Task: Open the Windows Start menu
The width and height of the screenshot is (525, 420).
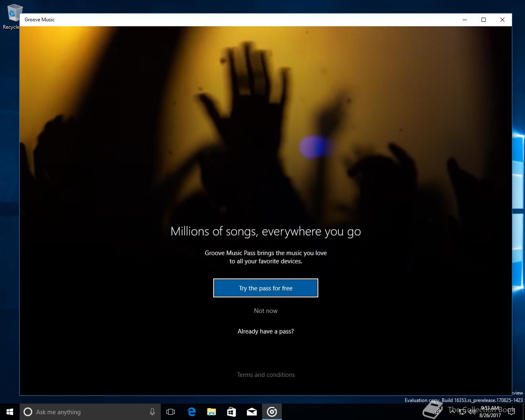Action: [10, 412]
